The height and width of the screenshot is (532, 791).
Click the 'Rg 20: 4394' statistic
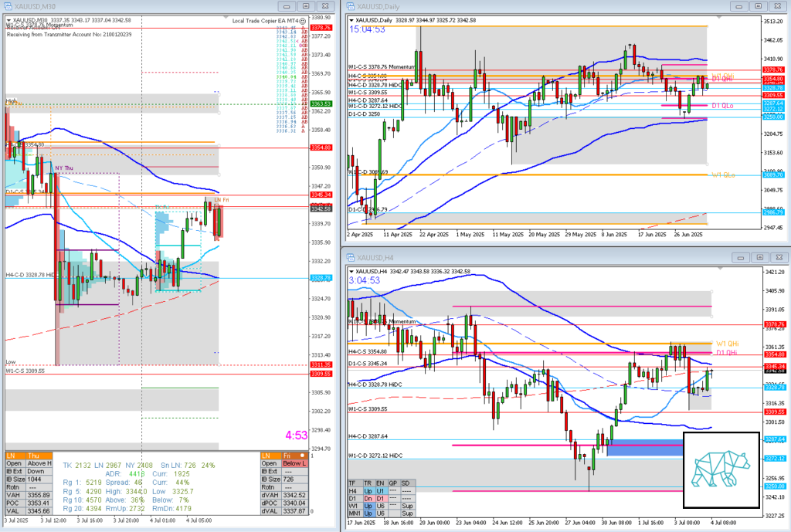[82, 508]
